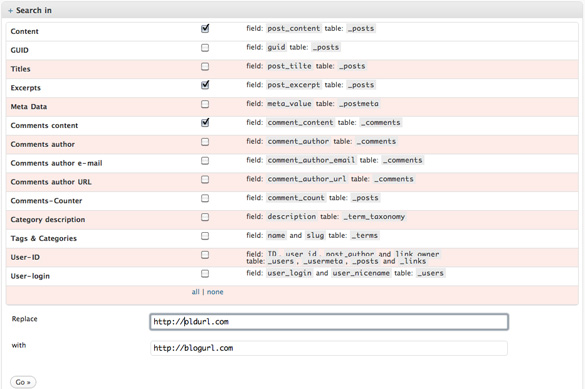Click the 'Category description' label
Viewport: 585px width, 389px height.
coord(48,220)
